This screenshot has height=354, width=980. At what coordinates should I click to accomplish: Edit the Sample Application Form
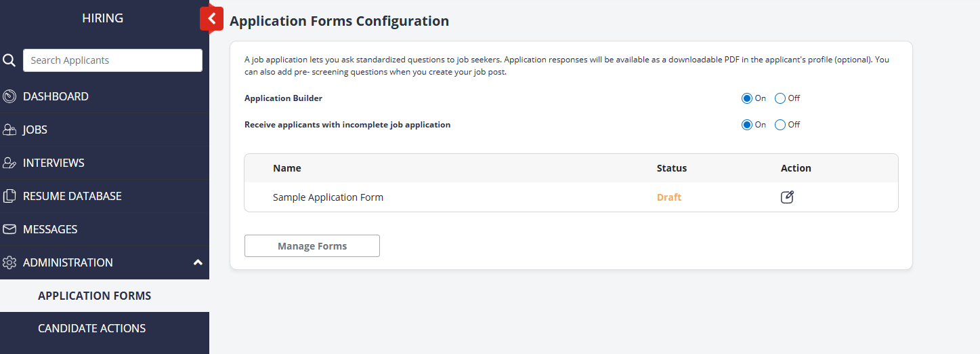coord(787,197)
